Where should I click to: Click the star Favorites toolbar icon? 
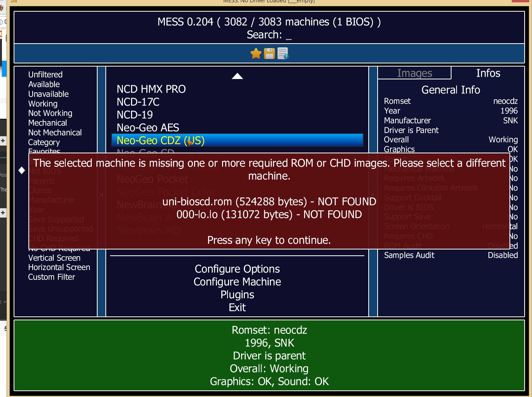(x=256, y=53)
